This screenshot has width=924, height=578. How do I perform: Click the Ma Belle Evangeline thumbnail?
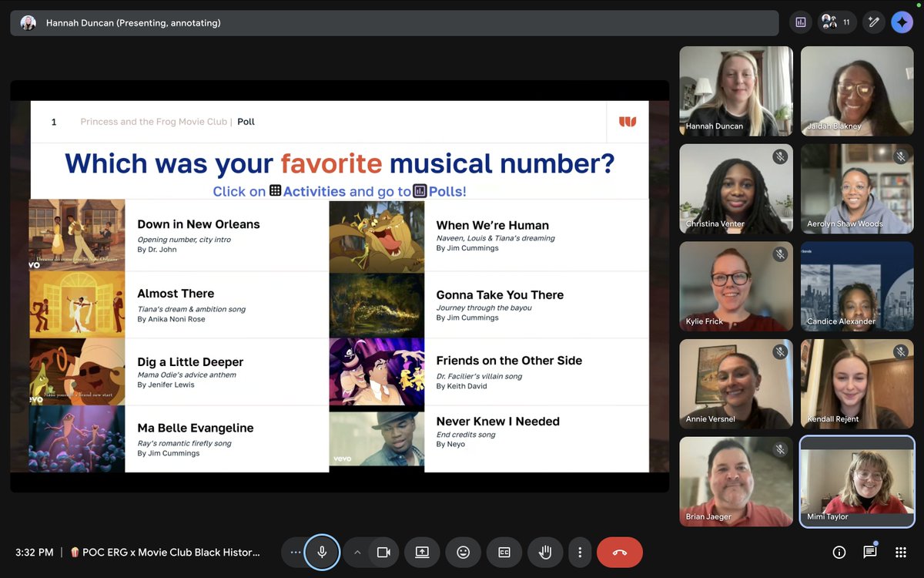click(77, 439)
